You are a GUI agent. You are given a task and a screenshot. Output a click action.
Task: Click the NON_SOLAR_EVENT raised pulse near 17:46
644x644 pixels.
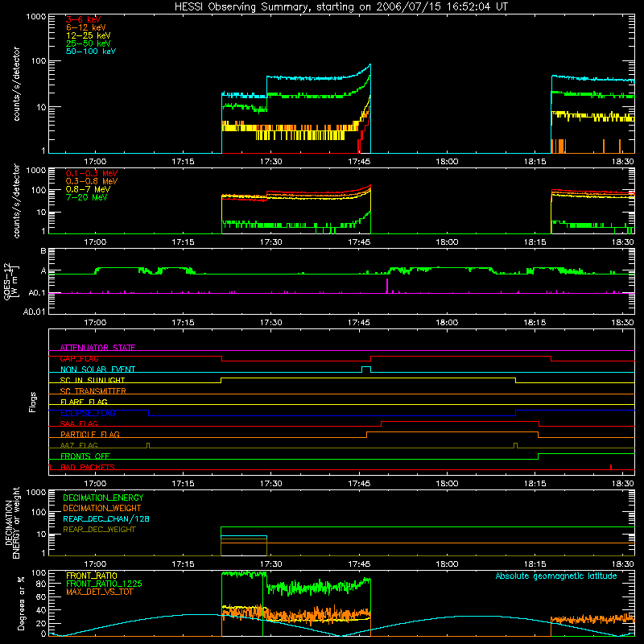366,368
